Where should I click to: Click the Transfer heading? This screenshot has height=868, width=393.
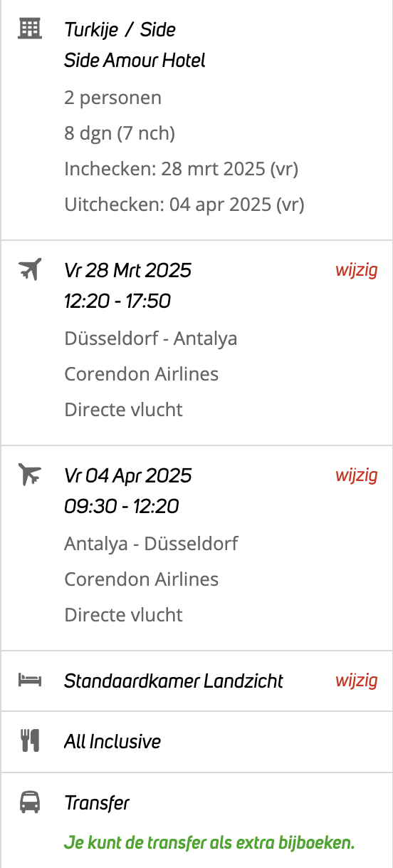coord(97,803)
